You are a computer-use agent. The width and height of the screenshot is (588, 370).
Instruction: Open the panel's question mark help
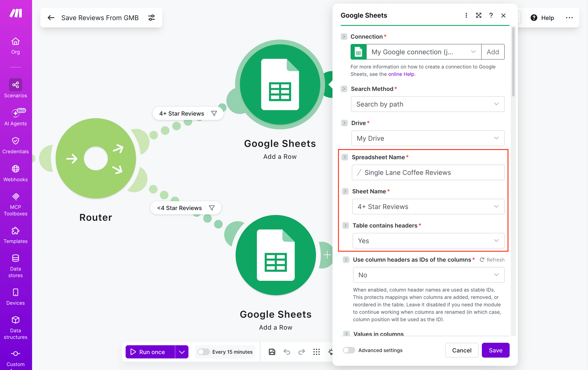coord(491,15)
